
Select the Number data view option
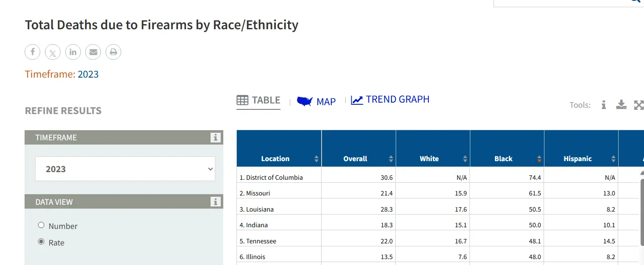point(41,225)
